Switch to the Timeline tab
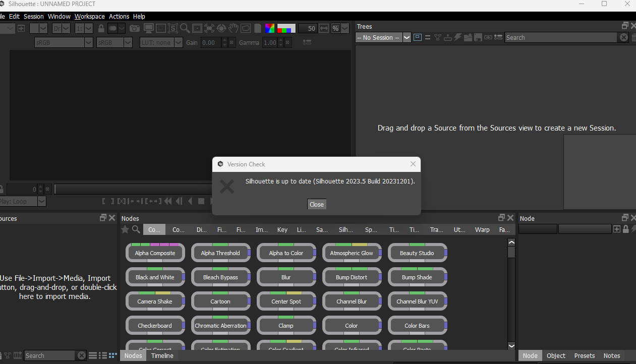Screen dimensions: 636x364 click(162, 355)
